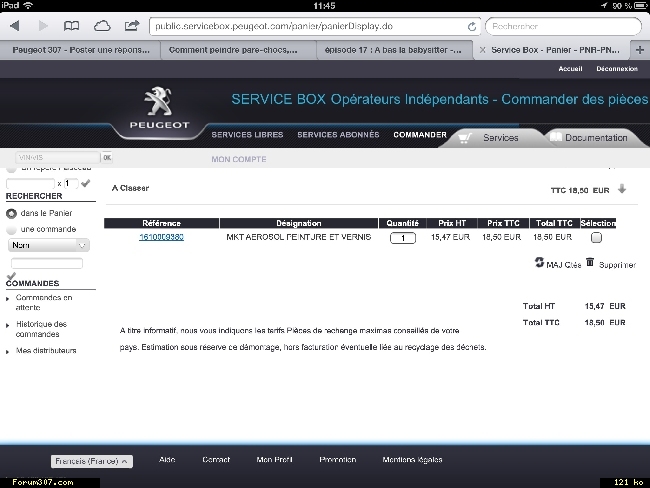The height and width of the screenshot is (488, 650).
Task: Open MON COMPTE submenu
Action: (239, 159)
